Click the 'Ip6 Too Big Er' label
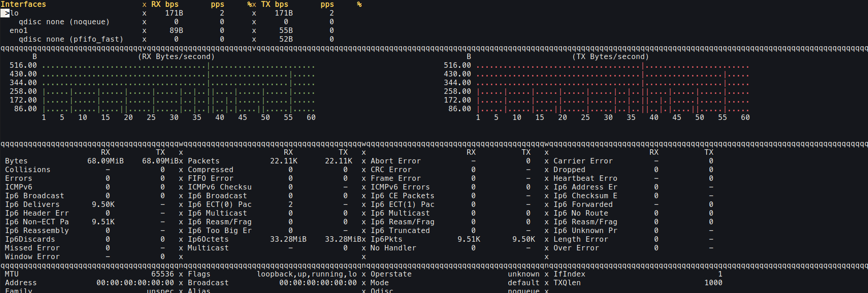The height and width of the screenshot is (293, 868). pyautogui.click(x=220, y=231)
